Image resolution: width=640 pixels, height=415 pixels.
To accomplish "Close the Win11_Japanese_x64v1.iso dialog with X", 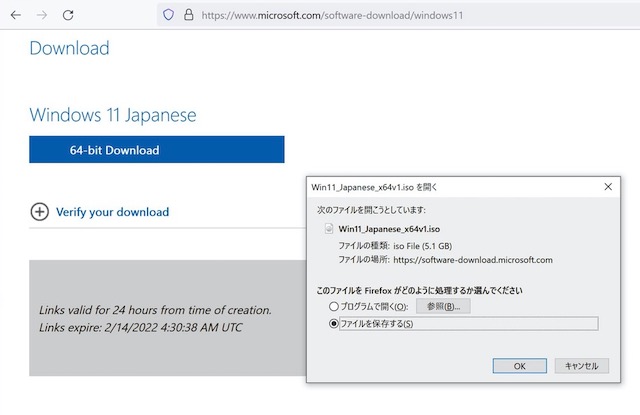I will click(608, 186).
